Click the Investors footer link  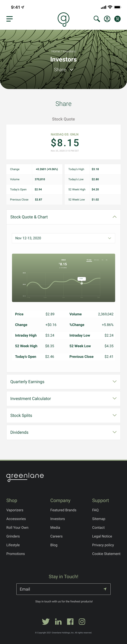coord(58,519)
